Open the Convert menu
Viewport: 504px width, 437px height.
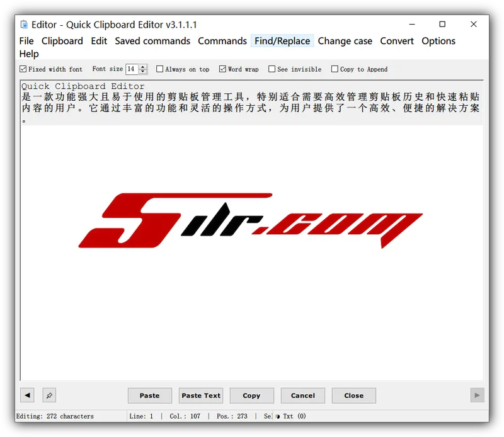coord(397,41)
